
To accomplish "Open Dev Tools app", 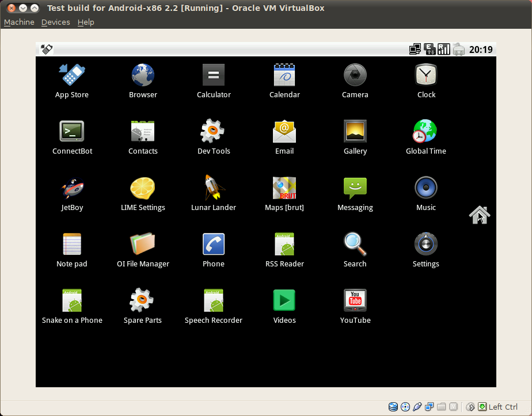I will [x=214, y=138].
